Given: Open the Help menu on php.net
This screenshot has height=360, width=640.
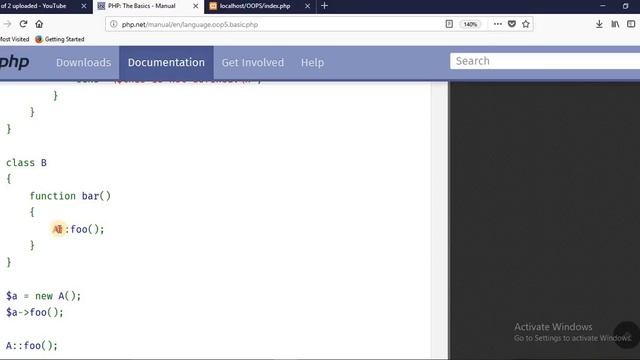Looking at the screenshot, I should click(312, 62).
